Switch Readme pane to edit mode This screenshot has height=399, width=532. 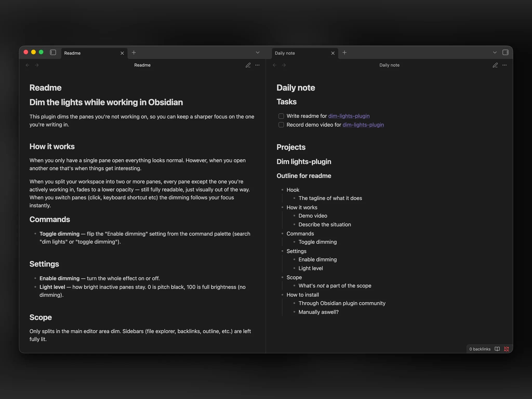(x=248, y=65)
